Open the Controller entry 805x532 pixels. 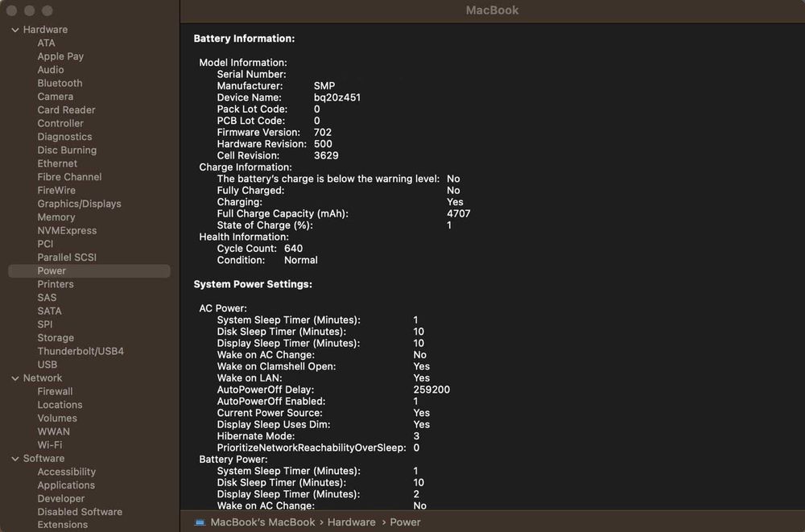[60, 123]
